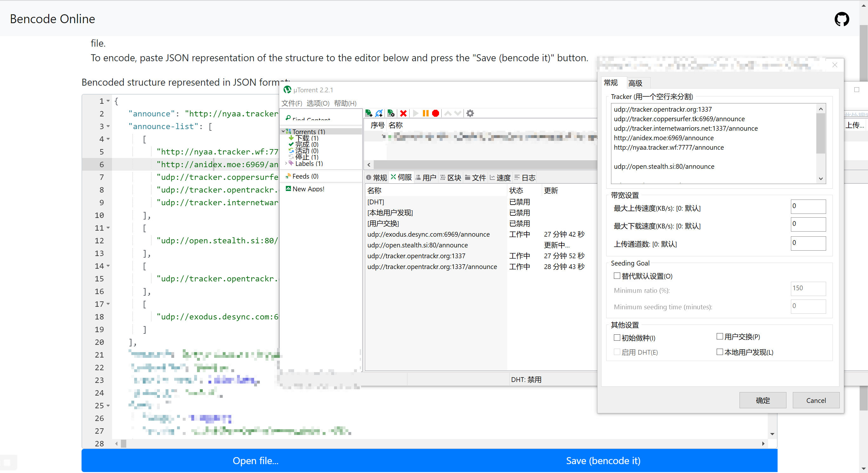The image size is (868, 473).
Task: Open 文件(F) menu in µTorrent
Action: pyautogui.click(x=292, y=103)
